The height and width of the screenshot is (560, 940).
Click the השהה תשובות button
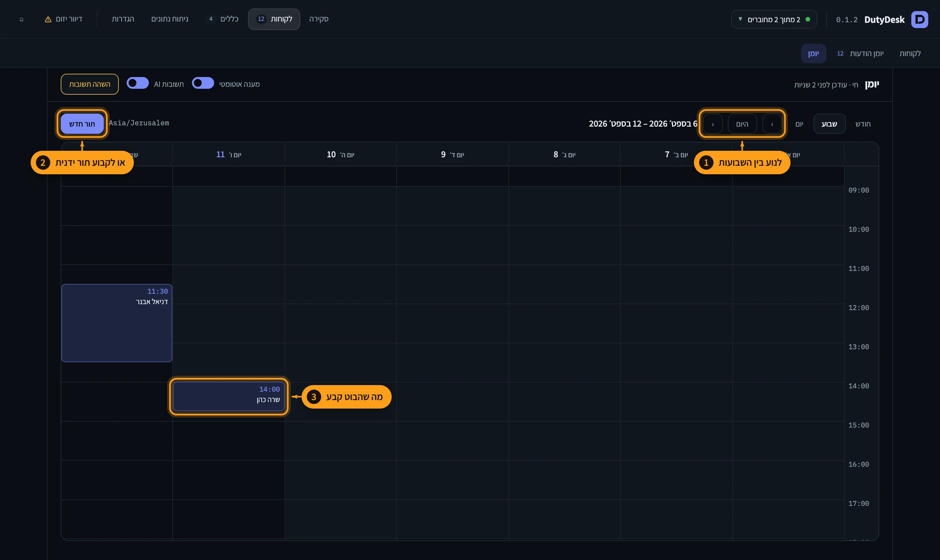click(x=90, y=84)
